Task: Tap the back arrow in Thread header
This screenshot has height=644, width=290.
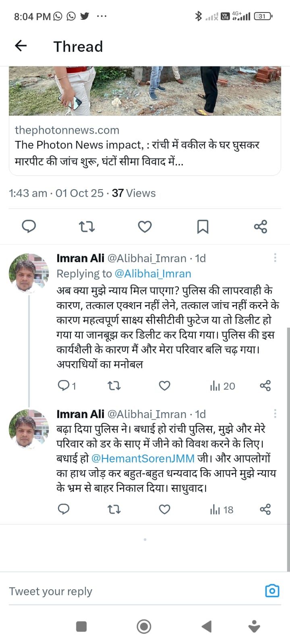Action: 21,46
